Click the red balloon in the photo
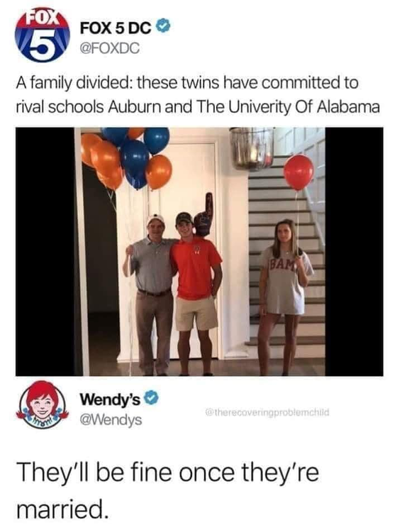The image size is (402, 532). coord(298,172)
